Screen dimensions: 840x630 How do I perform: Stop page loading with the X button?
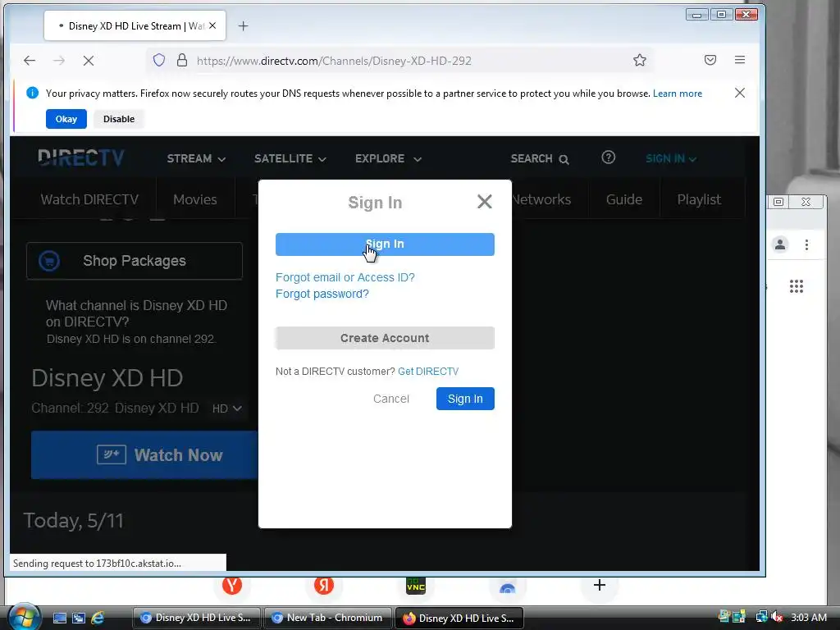(89, 61)
